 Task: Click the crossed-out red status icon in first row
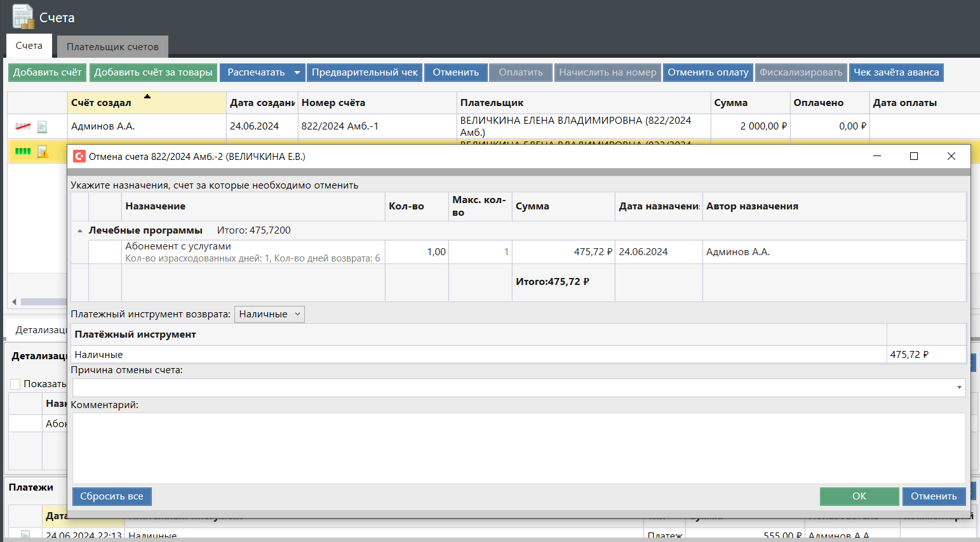pyautogui.click(x=23, y=127)
